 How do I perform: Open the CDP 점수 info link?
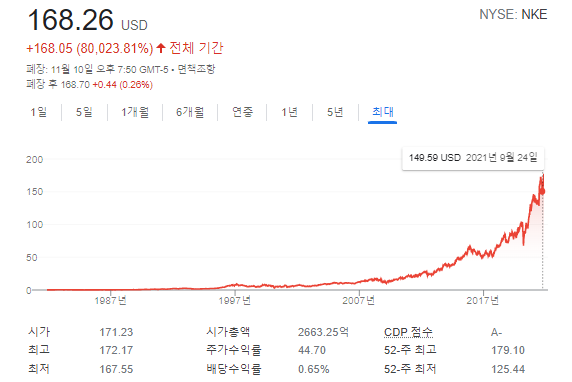[x=408, y=332]
